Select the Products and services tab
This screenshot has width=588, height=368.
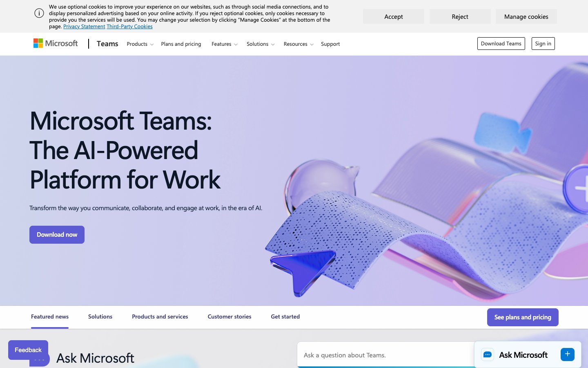click(160, 316)
